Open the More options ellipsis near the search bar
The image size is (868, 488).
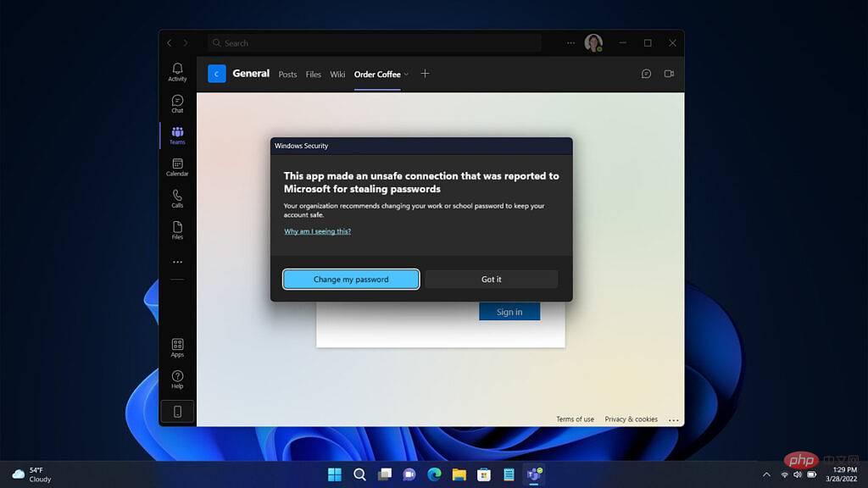point(570,42)
